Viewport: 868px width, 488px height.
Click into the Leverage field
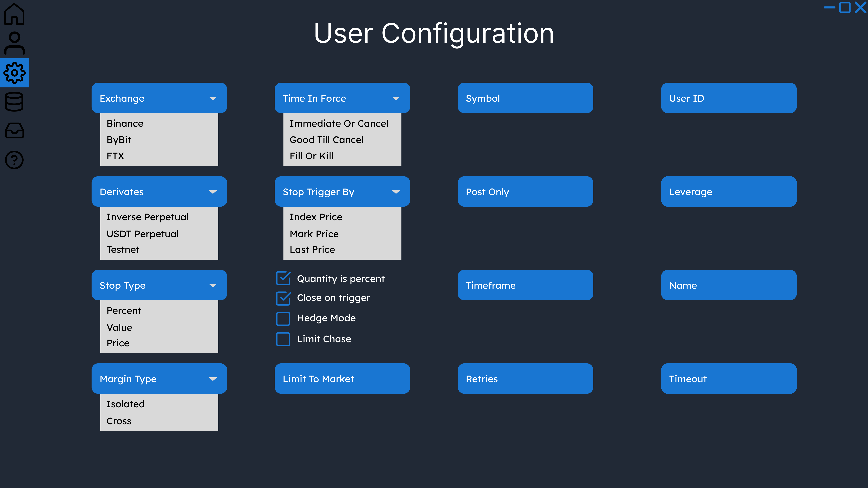[x=728, y=192]
